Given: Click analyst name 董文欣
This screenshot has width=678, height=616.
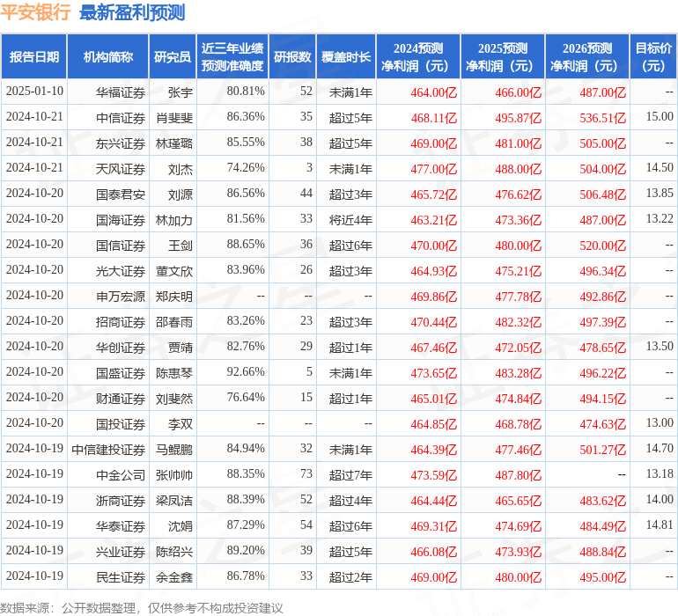Looking at the screenshot, I should (x=173, y=271).
